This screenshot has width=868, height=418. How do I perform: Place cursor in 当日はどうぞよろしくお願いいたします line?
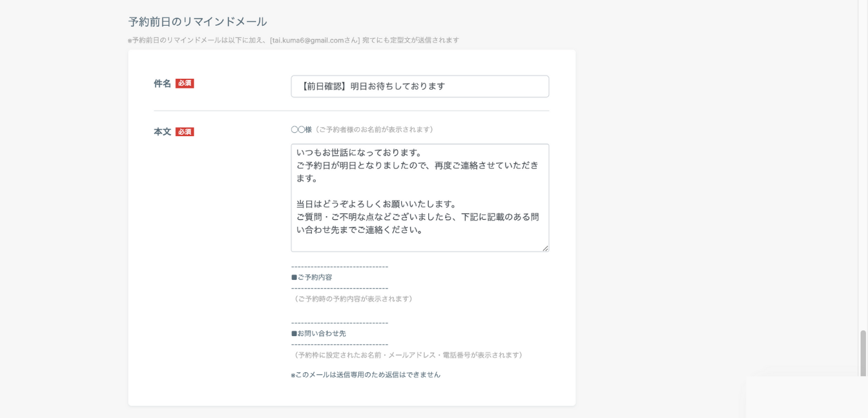pos(376,204)
